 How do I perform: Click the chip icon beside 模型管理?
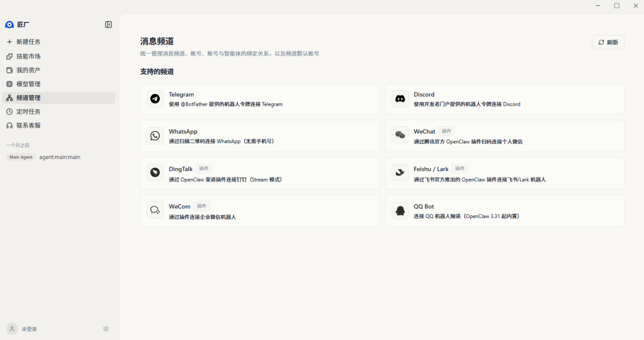9,84
